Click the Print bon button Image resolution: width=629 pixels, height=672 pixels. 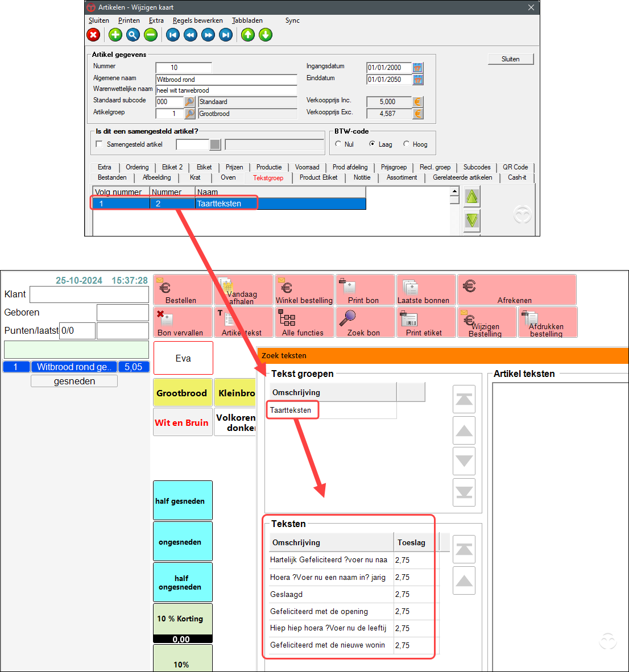(365, 290)
